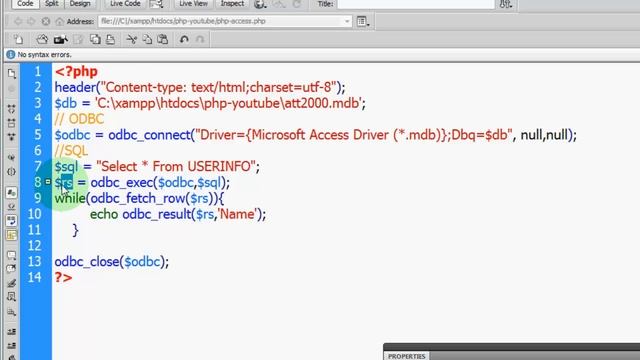Click Balance Braces icon

[11, 172]
